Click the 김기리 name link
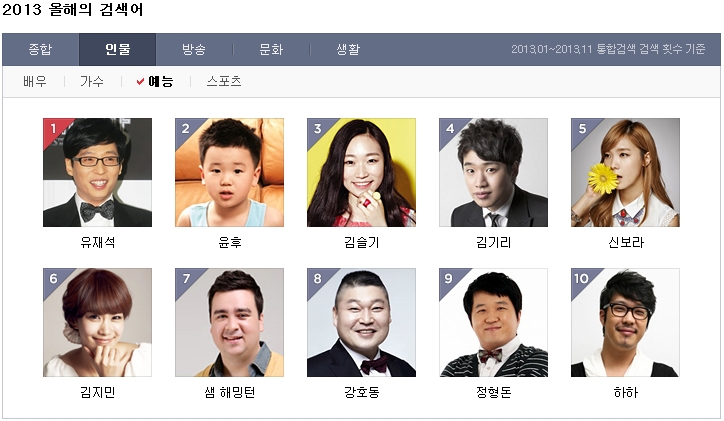724x421 pixels. click(x=494, y=242)
